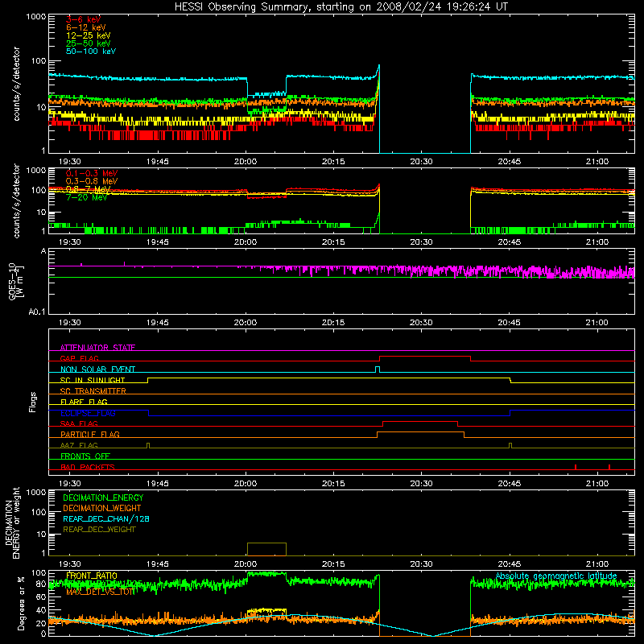
Task: Click the SC_IN_SUNLIGHT flag label
Action: coord(93,380)
